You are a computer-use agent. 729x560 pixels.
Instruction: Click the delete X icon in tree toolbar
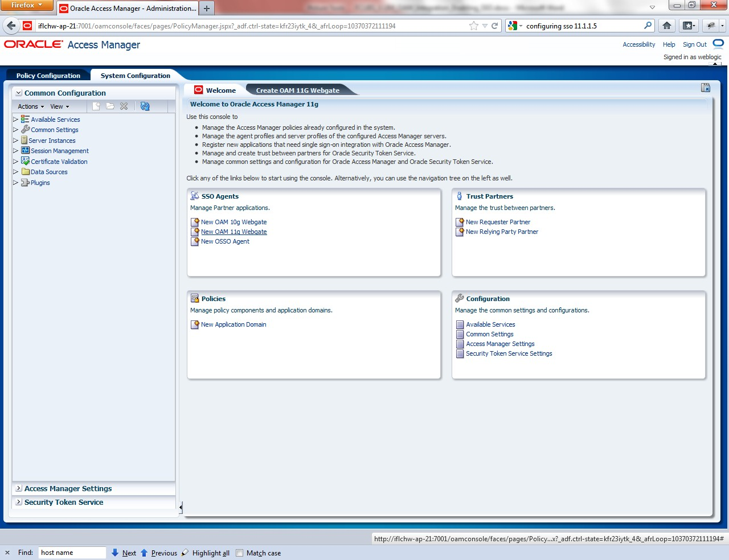pyautogui.click(x=124, y=106)
